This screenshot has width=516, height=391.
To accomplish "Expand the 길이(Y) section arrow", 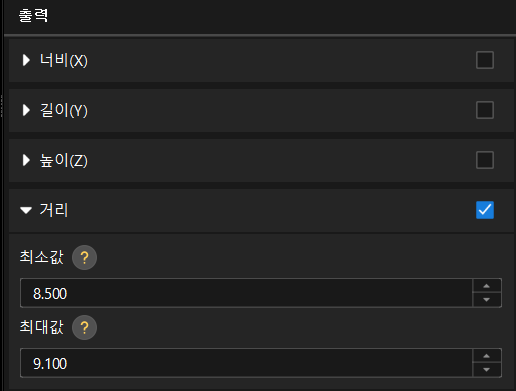I will [x=26, y=110].
